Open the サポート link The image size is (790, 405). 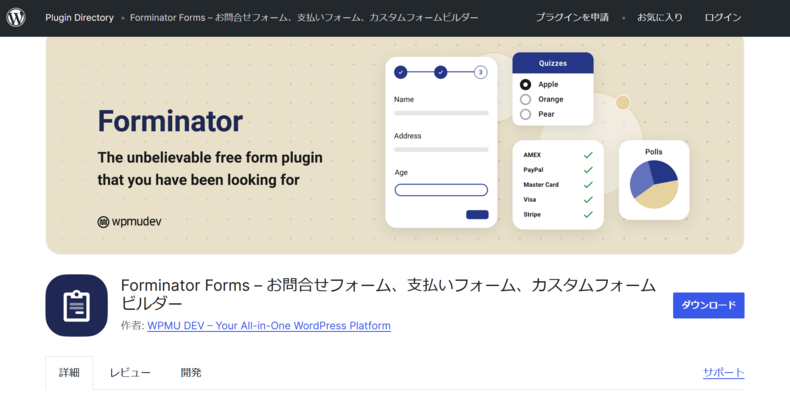pyautogui.click(x=723, y=373)
